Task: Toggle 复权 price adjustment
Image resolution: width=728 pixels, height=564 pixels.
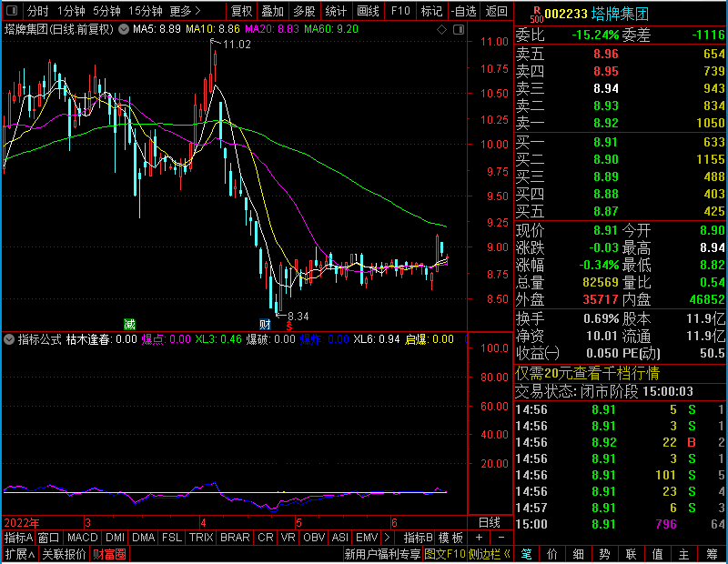Action: tap(241, 11)
